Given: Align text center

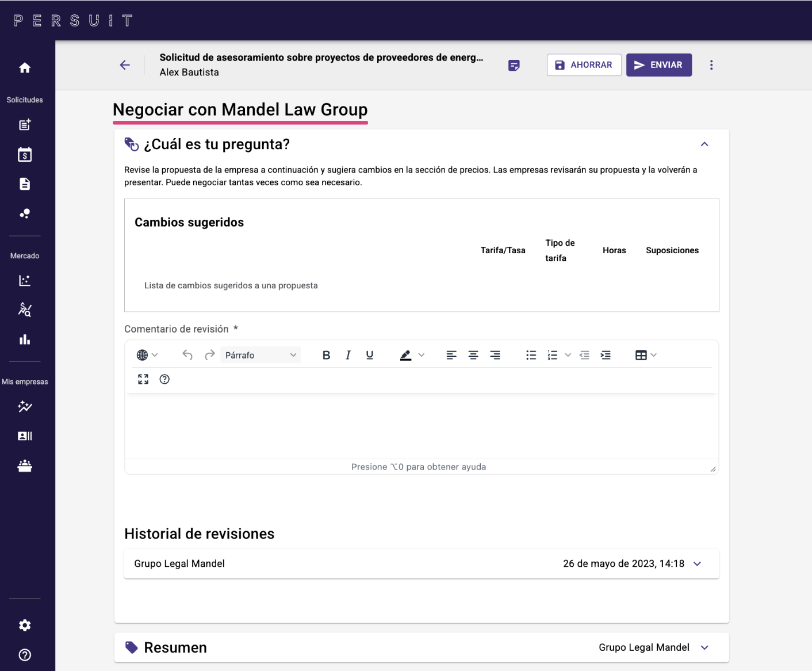Looking at the screenshot, I should 473,355.
